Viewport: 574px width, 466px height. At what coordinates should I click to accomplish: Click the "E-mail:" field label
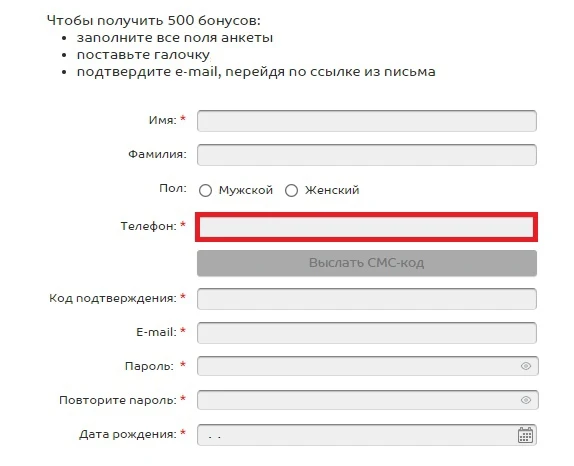click(156, 332)
